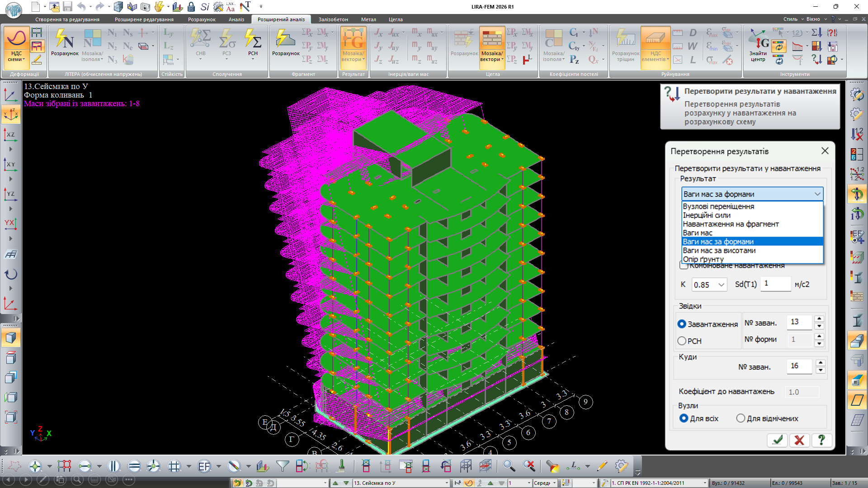
Task: Open the Залізобетон ribbon tab
Action: coord(333,19)
